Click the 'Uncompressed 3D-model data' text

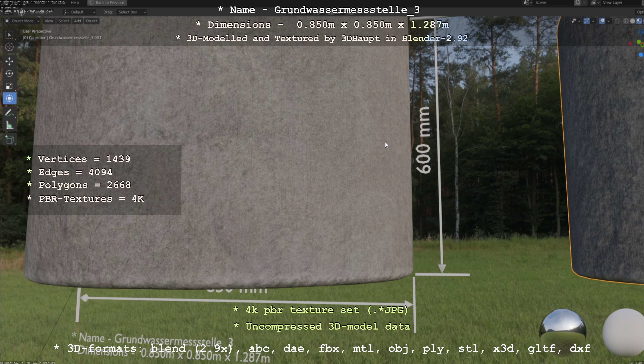click(x=328, y=326)
